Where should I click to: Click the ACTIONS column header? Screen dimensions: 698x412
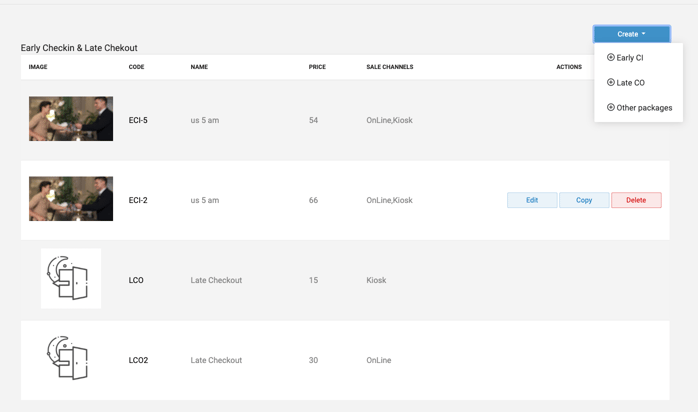coord(569,67)
